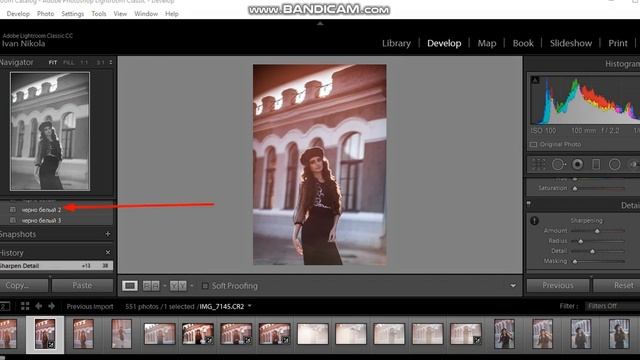
Task: Select the Sharpen Detail history step
Action: coord(56,266)
